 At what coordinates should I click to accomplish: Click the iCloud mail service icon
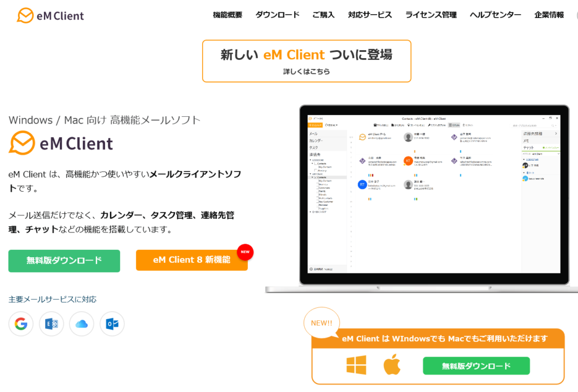click(81, 324)
